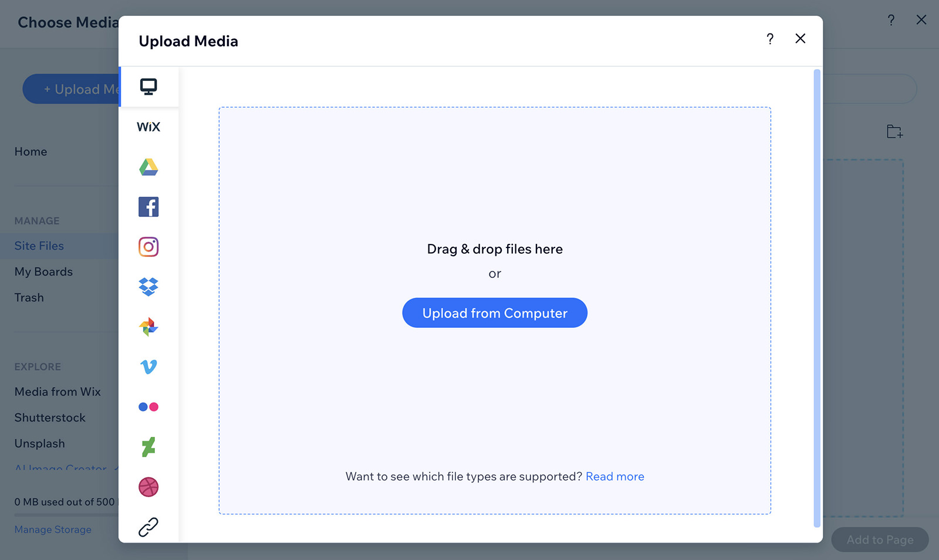Open the DeviantArt upload source
The image size is (939, 560).
(148, 447)
